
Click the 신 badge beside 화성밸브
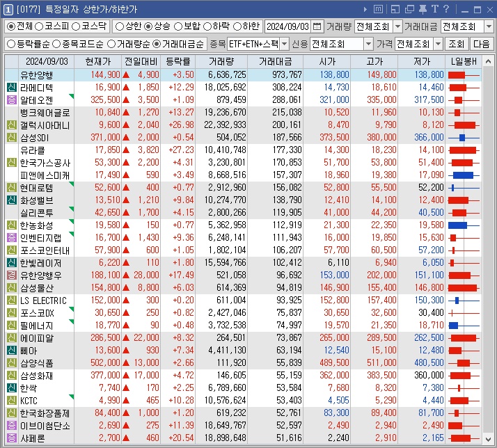point(12,200)
